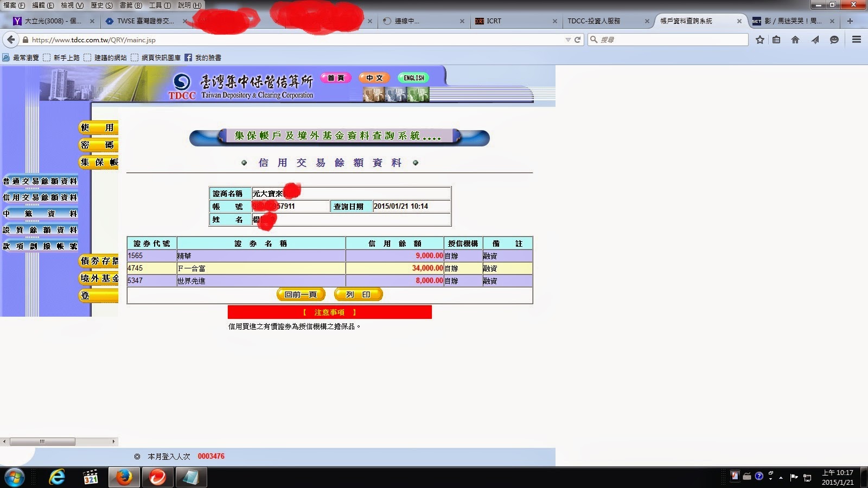
Task: Expand the URL history dropdown arrow
Action: [x=567, y=40]
